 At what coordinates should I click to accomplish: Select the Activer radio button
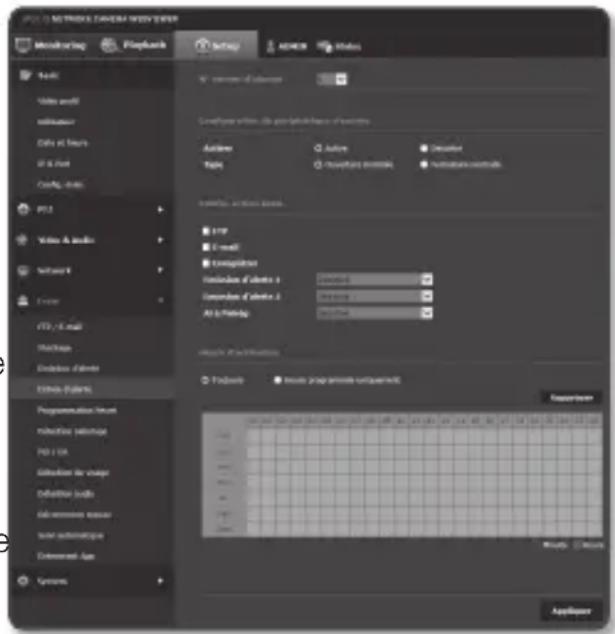coord(317,149)
